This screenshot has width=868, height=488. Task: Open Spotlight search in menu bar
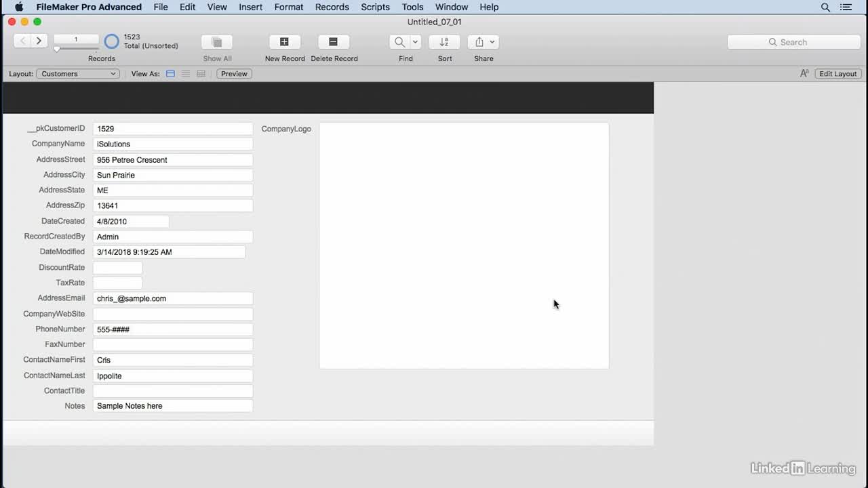825,7
